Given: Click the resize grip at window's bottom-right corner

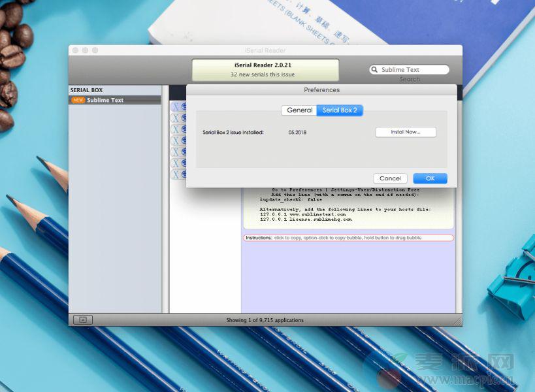Looking at the screenshot, I should [x=458, y=321].
